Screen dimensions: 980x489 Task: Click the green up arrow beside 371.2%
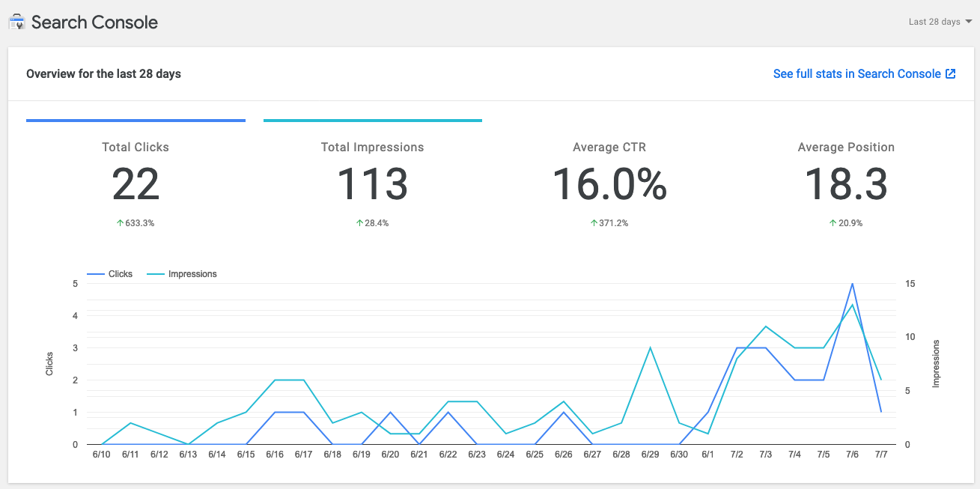tap(594, 223)
